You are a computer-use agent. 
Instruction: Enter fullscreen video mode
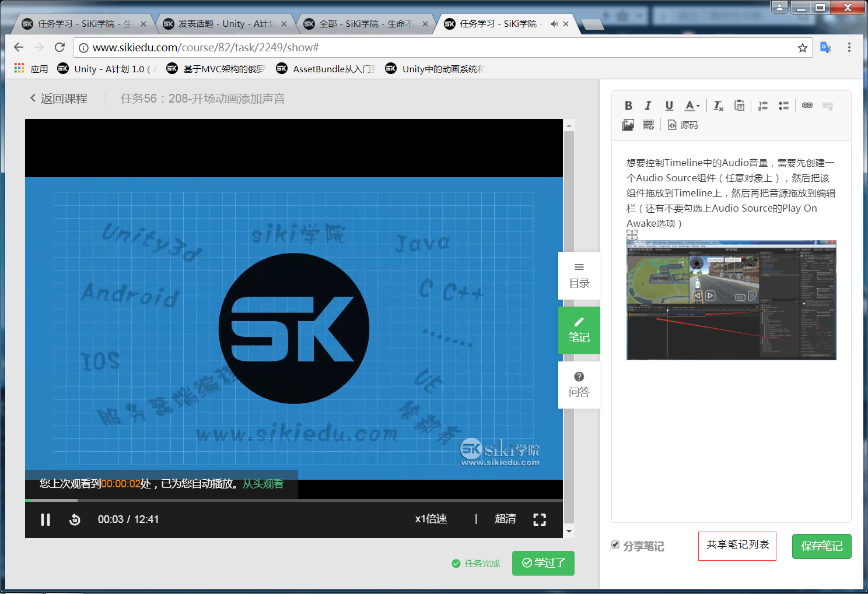pos(540,519)
